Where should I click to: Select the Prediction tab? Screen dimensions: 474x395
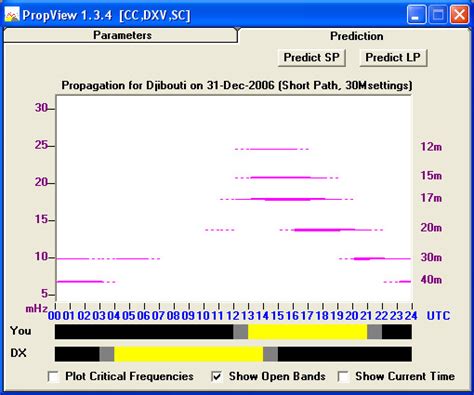tap(356, 36)
